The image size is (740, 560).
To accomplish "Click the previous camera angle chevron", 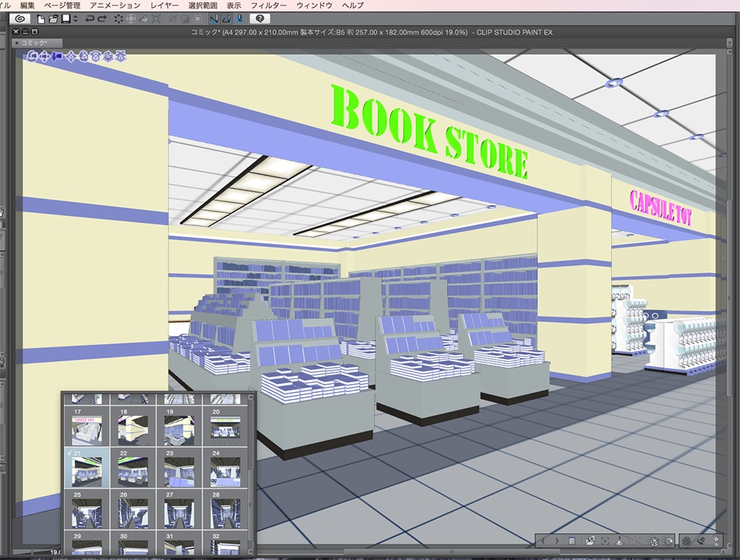I will pos(543,541).
